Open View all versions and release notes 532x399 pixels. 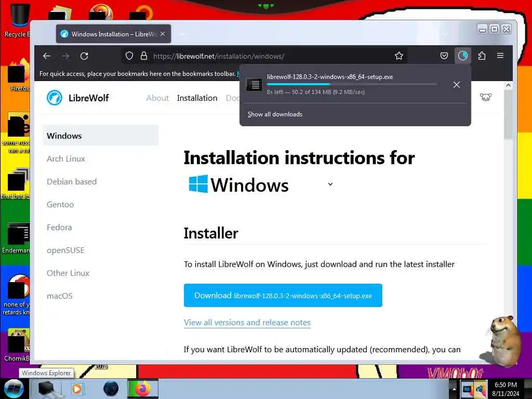pyautogui.click(x=247, y=322)
